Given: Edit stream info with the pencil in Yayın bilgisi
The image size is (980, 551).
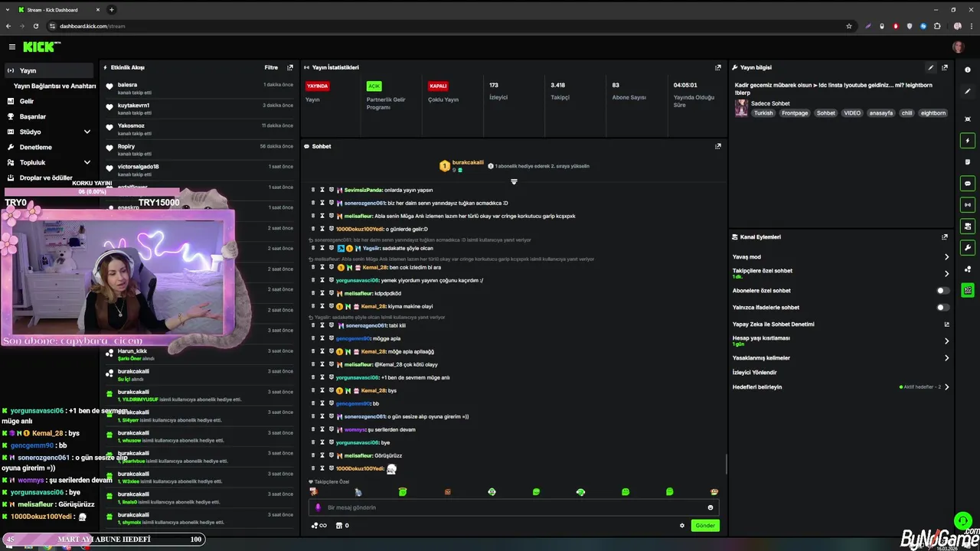Looking at the screenshot, I should (931, 67).
